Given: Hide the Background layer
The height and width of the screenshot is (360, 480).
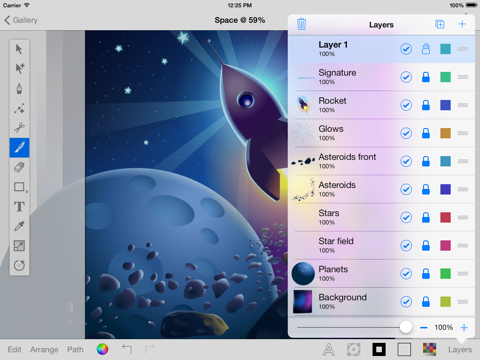Looking at the screenshot, I should pos(406,302).
